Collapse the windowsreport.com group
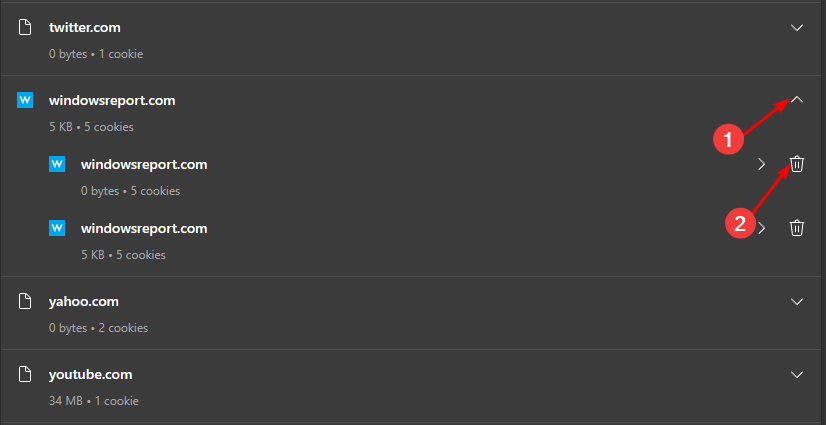This screenshot has width=826, height=425. [797, 100]
